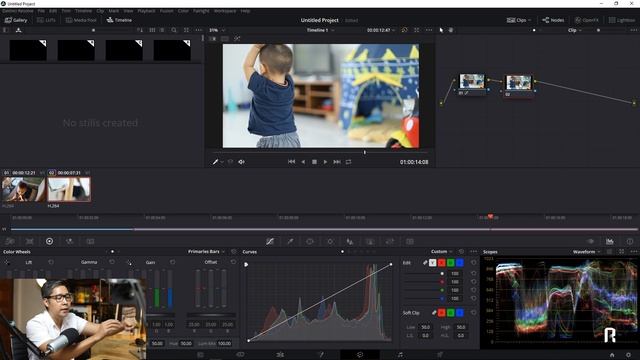Open the OpenFX panel button

[x=587, y=20]
